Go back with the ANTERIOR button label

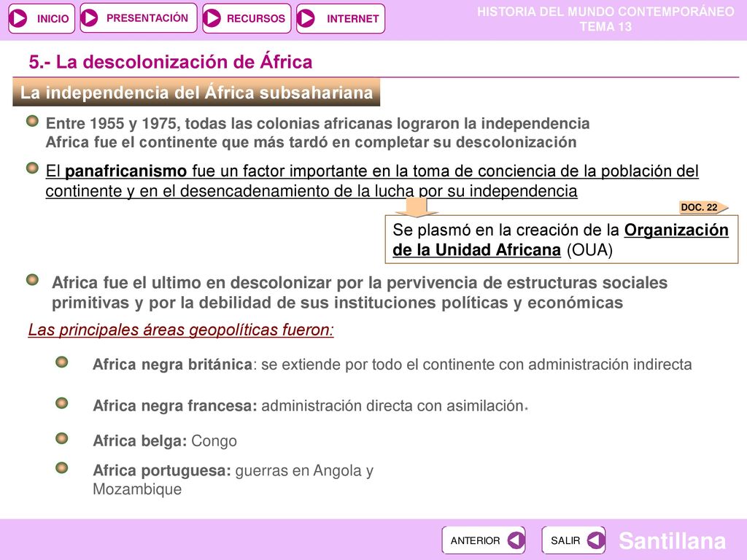coord(475,541)
